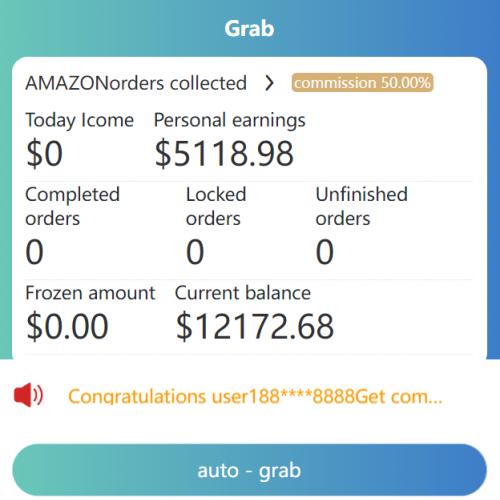Image resolution: width=500 pixels, height=500 pixels.
Task: Click the Locked orders label
Action: (x=216, y=206)
